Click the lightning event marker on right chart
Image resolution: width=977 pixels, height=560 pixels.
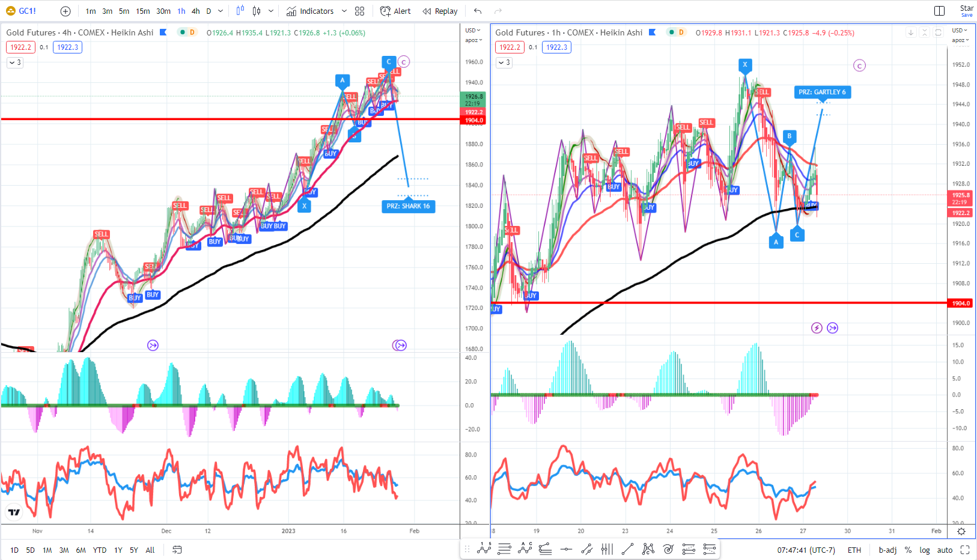(817, 328)
